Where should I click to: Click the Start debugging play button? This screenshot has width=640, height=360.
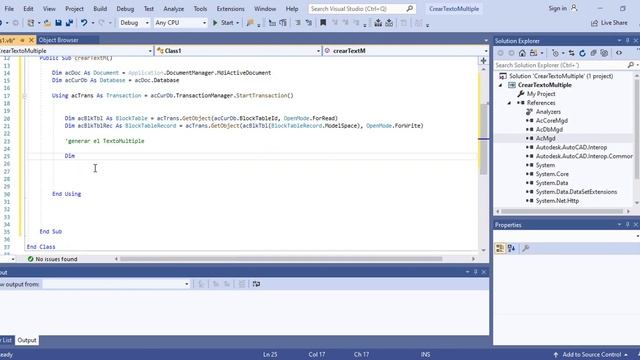click(215, 23)
